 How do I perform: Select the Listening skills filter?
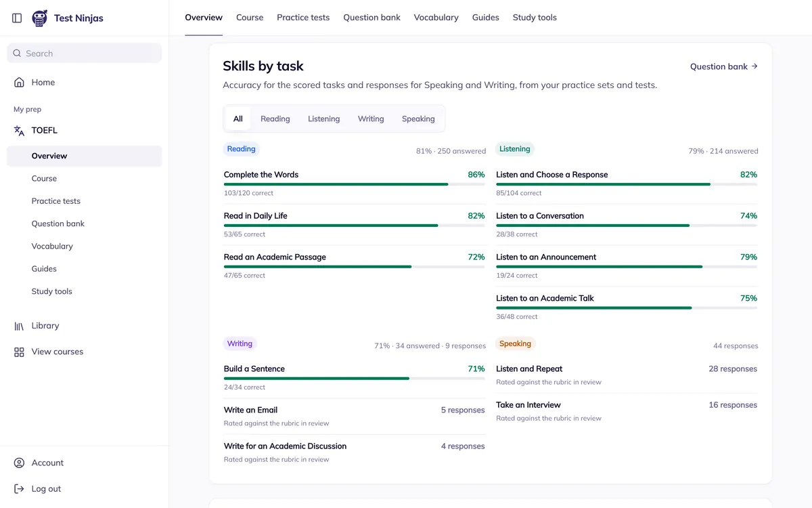click(x=324, y=119)
